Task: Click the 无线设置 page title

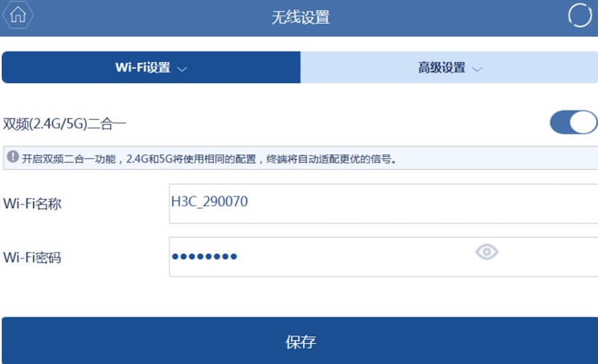Action: click(x=300, y=17)
